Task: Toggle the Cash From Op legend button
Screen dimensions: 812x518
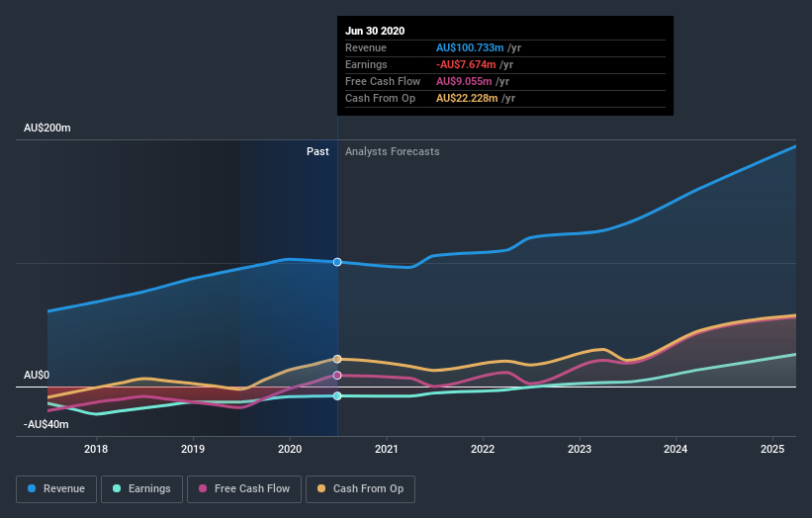Action: 360,489
